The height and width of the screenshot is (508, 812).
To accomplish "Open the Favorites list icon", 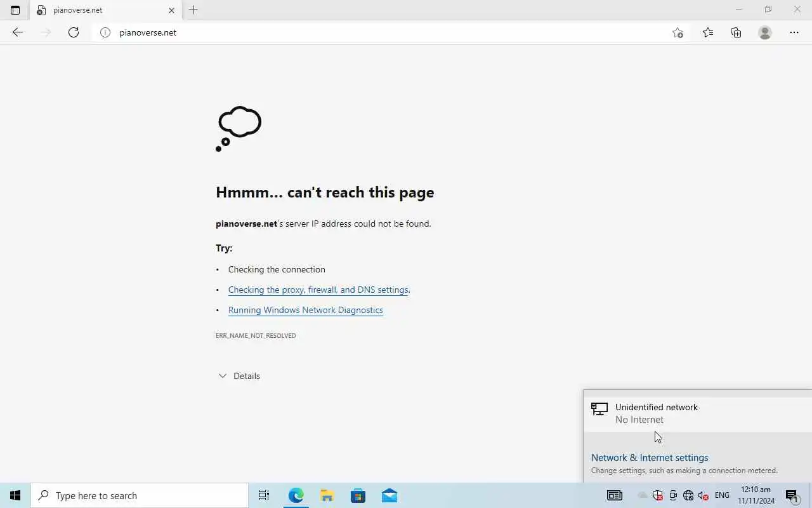I will pos(708,32).
